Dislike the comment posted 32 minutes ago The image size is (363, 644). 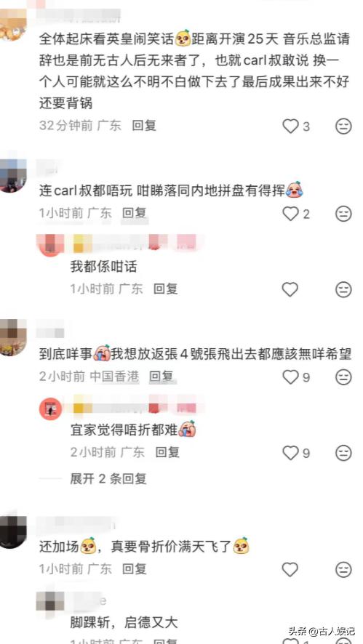pos(343,126)
